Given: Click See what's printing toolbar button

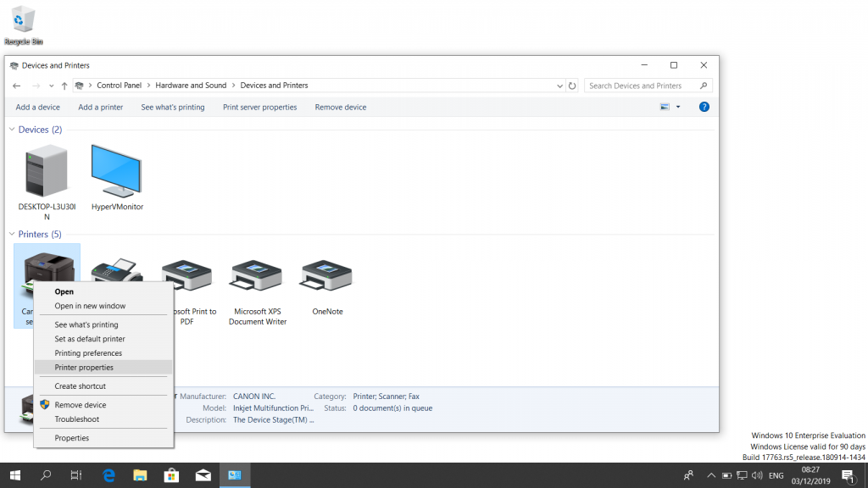Looking at the screenshot, I should click(x=173, y=108).
